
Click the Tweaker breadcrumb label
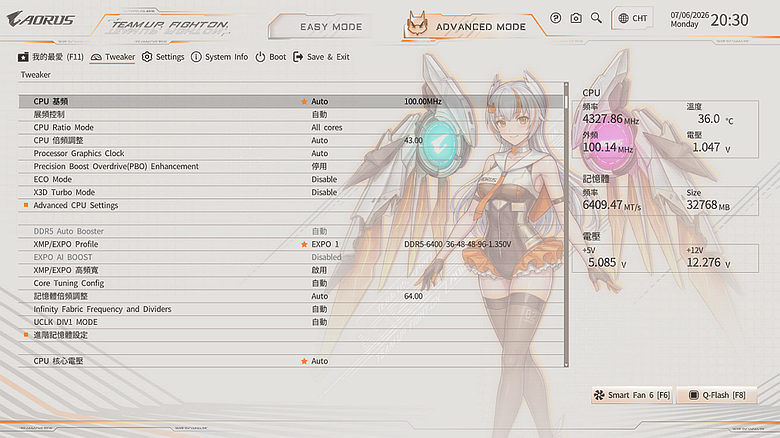tap(36, 75)
